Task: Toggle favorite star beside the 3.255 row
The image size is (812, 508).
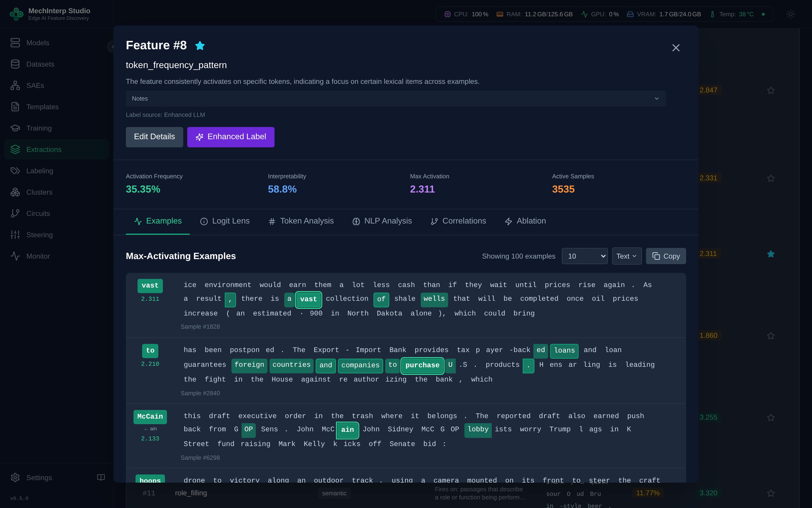Action: (771, 417)
